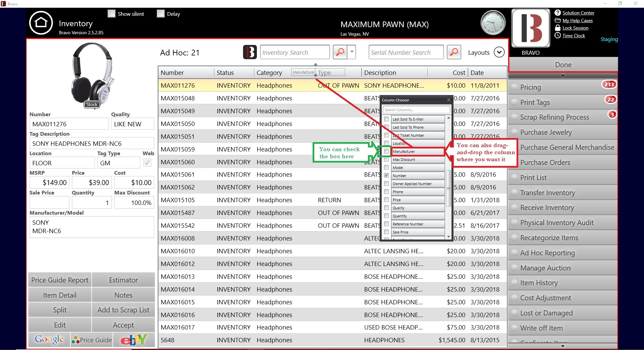Select row MAX015105
644x350 pixels.
tap(332, 200)
